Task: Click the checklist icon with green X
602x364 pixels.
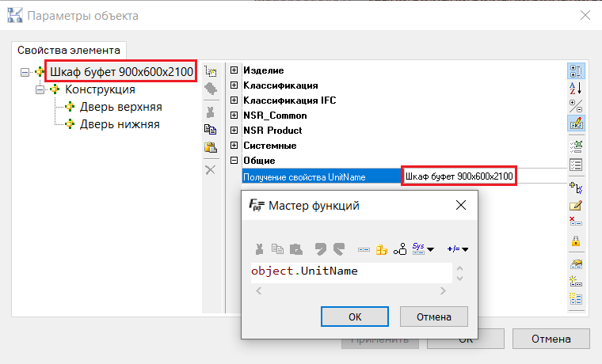Action: [x=576, y=146]
